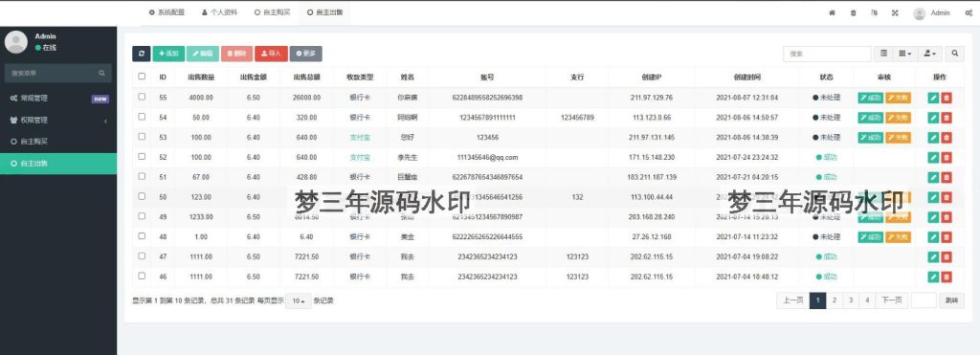Viewport: 980px width, 355px height.
Task: Click the page jump number input
Action: pyautogui.click(x=924, y=300)
